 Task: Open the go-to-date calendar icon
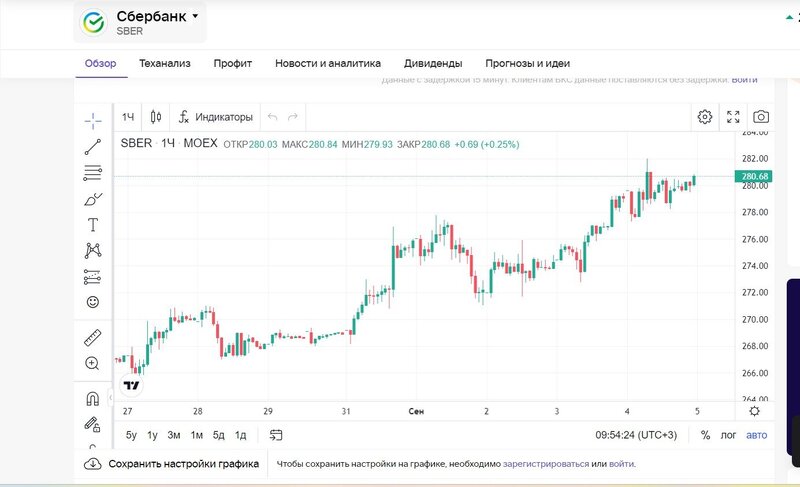coord(276,435)
